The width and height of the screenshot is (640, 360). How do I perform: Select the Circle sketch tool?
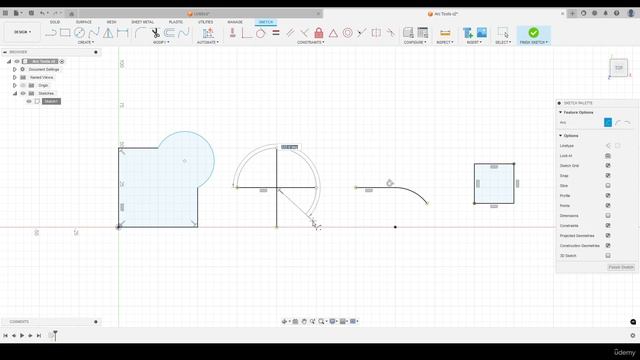79,33
